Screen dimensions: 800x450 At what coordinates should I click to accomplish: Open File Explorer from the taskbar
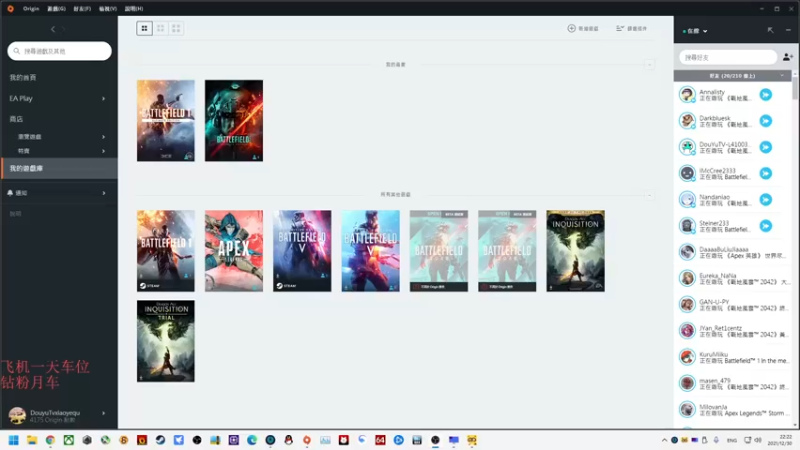[x=32, y=440]
